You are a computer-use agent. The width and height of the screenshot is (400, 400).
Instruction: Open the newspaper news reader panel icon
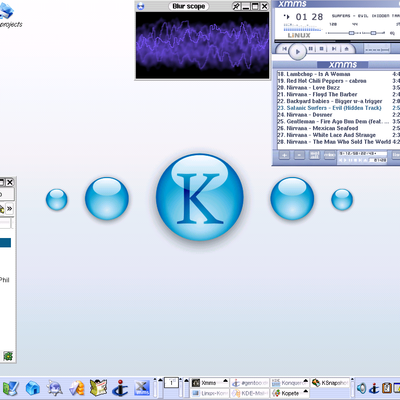98,388
